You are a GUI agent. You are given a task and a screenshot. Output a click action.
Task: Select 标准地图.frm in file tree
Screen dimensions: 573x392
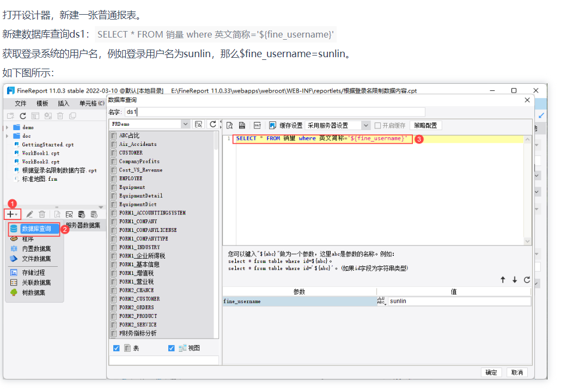[39, 179]
